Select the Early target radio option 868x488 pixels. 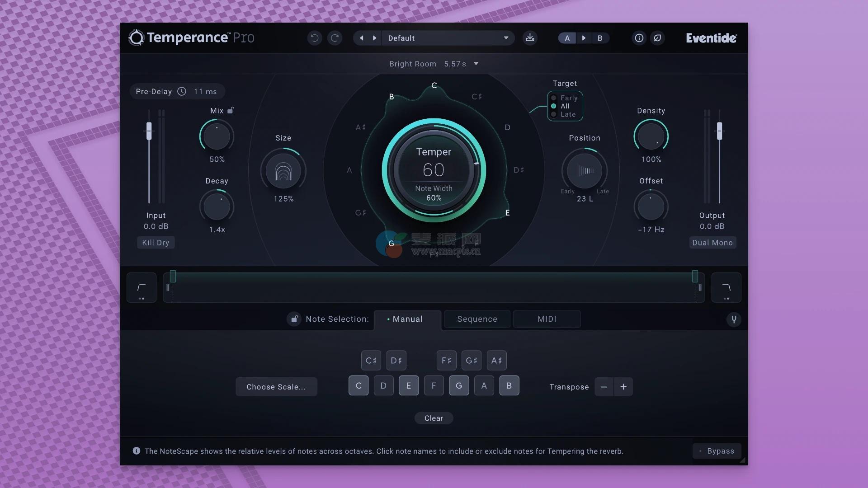coord(554,98)
